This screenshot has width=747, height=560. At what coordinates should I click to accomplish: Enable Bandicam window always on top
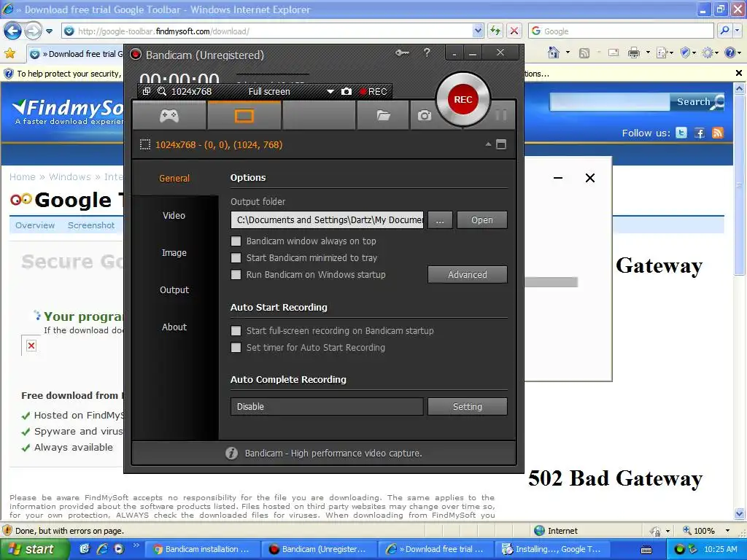click(236, 241)
